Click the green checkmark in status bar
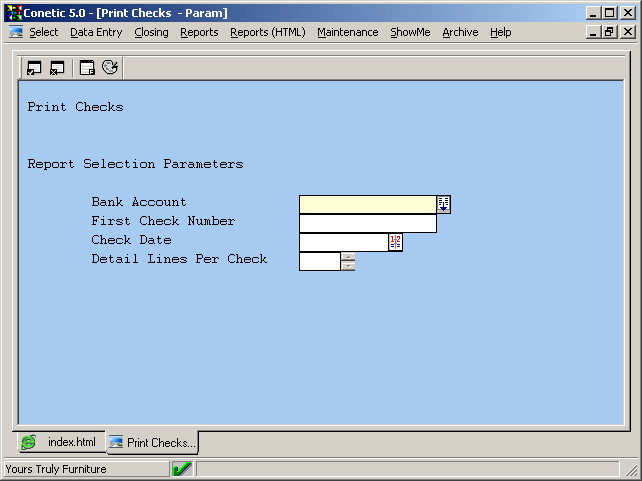The height and width of the screenshot is (481, 642). (182, 469)
